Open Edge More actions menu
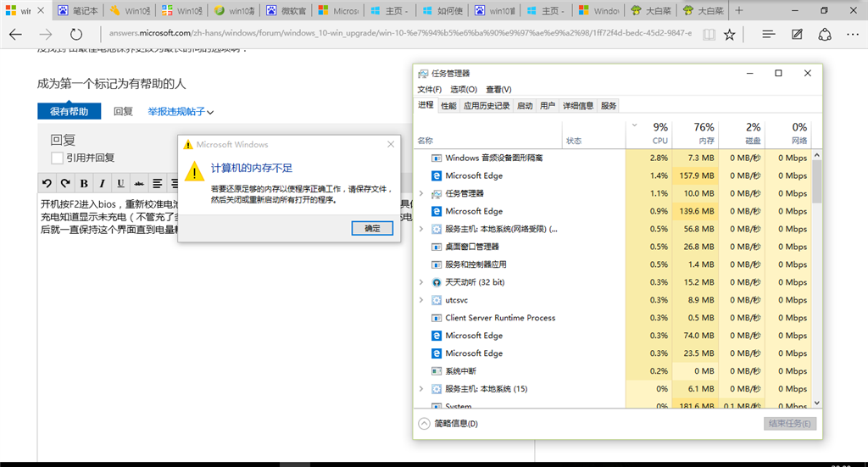Screen dimensions: 868x467 tap(853, 34)
